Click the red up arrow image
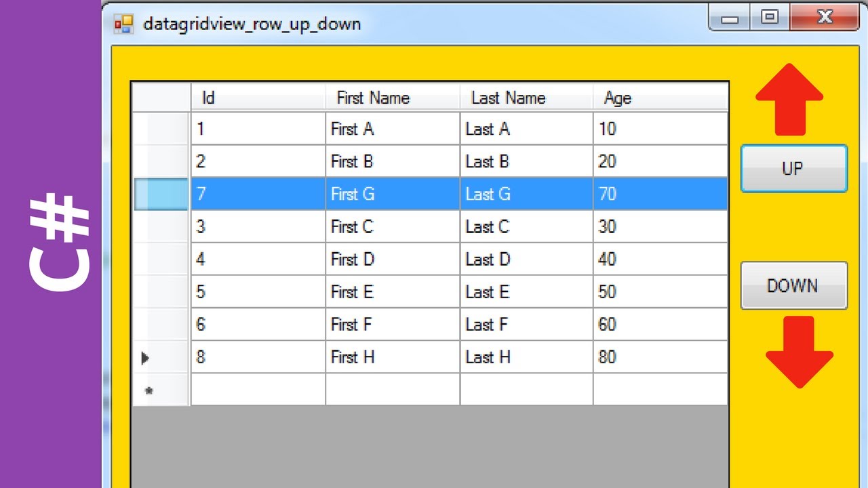 [789, 100]
